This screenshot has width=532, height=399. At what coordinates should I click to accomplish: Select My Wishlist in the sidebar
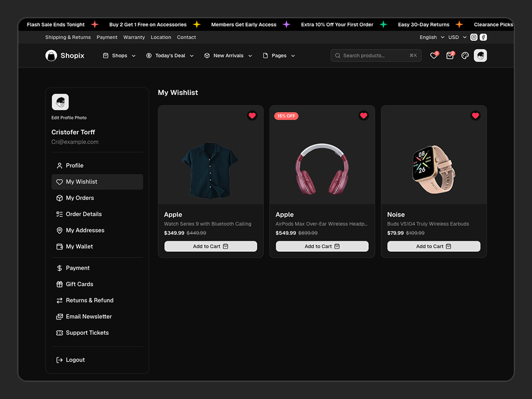click(x=97, y=182)
